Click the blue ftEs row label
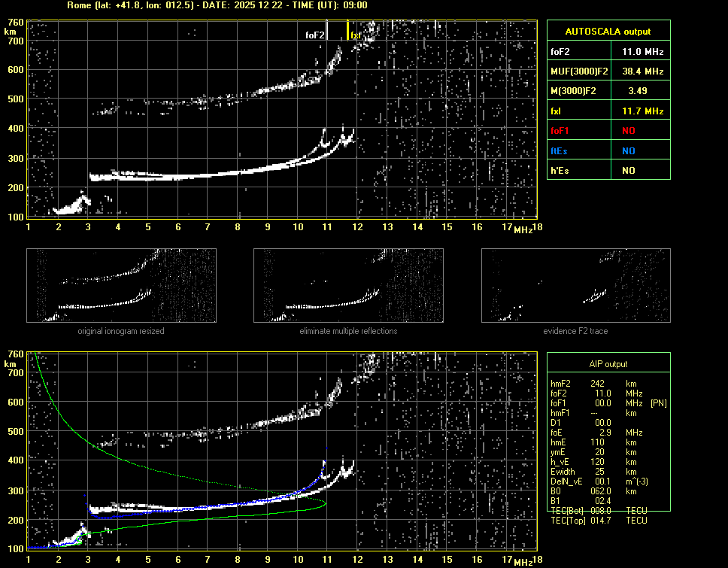 pyautogui.click(x=560, y=150)
